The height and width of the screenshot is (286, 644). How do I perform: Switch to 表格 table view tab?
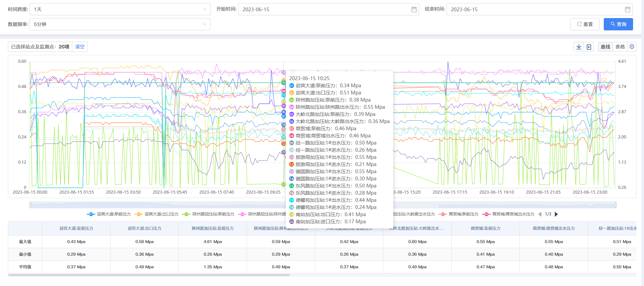coord(620,47)
